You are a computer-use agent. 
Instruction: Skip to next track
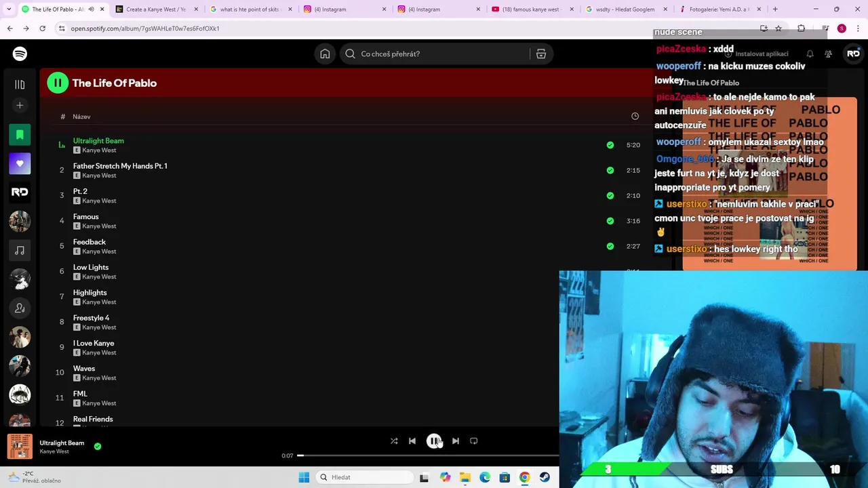[x=456, y=441]
